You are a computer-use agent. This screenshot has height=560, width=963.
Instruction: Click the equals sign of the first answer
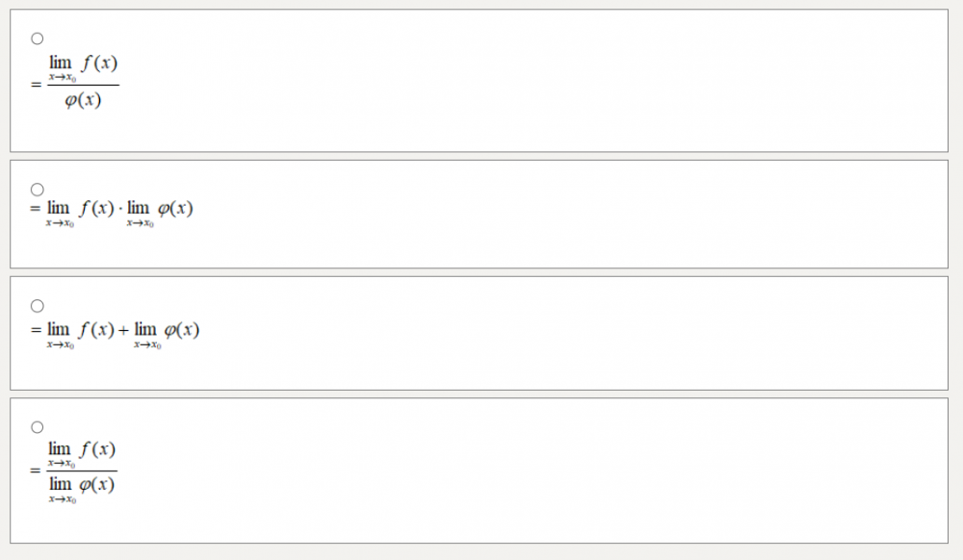36,85
